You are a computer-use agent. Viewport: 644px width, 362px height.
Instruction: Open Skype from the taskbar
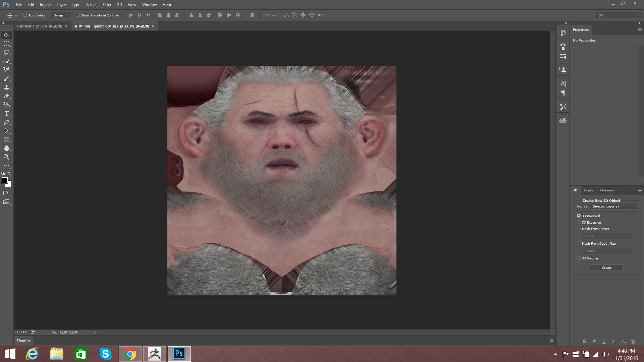click(x=106, y=354)
